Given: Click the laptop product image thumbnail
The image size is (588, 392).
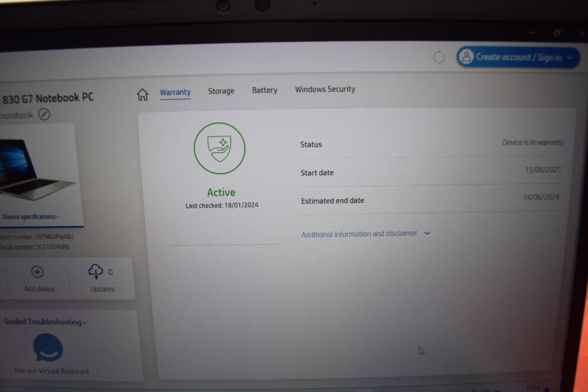Looking at the screenshot, I should pos(38,169).
